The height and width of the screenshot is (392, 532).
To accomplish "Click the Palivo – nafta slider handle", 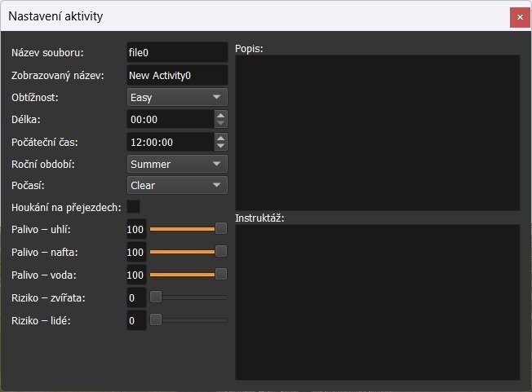I will 220,252.
